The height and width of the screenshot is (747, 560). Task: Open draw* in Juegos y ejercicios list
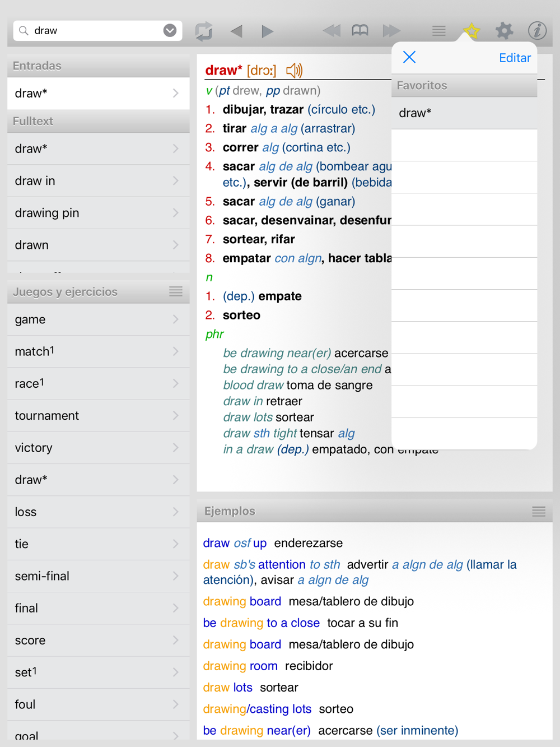(x=99, y=480)
